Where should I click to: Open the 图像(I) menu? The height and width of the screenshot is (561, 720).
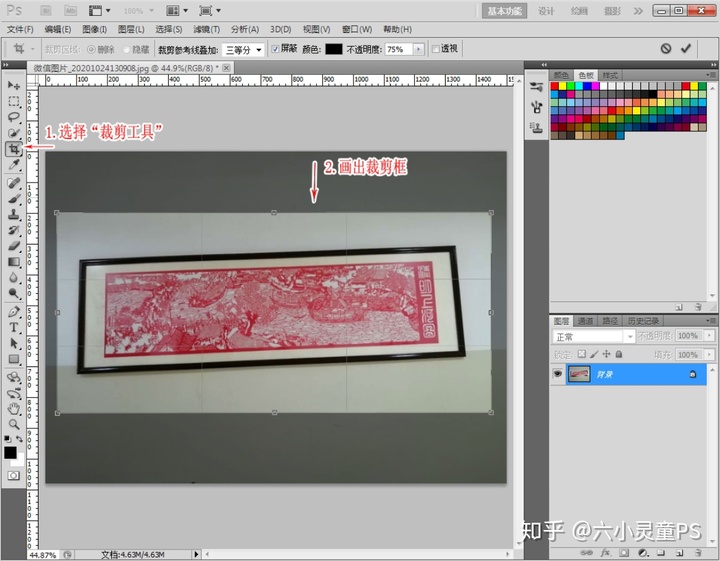[95, 29]
